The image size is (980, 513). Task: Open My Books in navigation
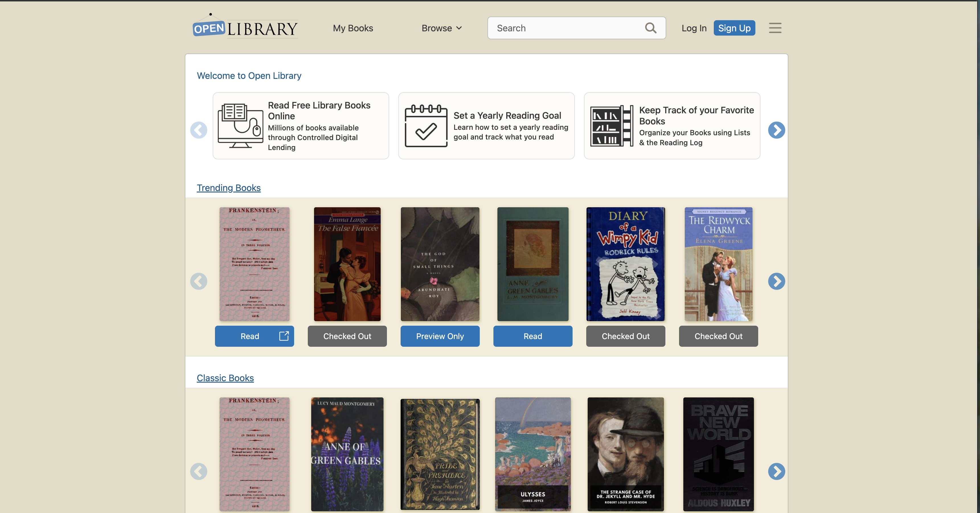(x=353, y=28)
